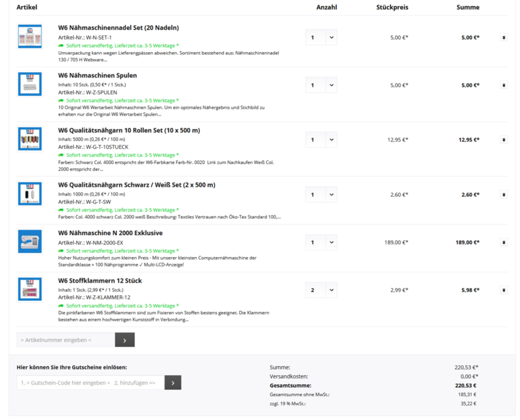This screenshot has height=420, width=520.
Task: Change quantity of Schwarz / Weiß Set
Action: [321, 195]
